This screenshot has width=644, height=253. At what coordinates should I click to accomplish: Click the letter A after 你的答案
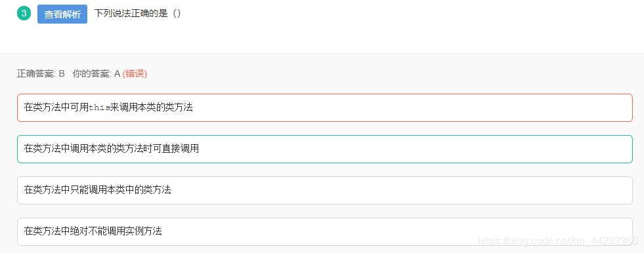click(x=117, y=74)
